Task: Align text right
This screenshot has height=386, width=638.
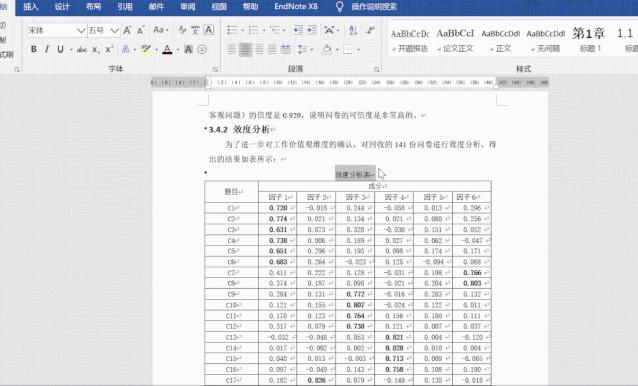Action: click(x=259, y=50)
